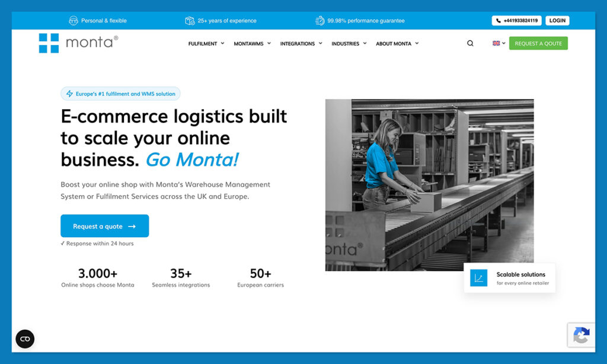The image size is (607, 364).
Task: Click 'for every online retailer' text
Action: (523, 283)
